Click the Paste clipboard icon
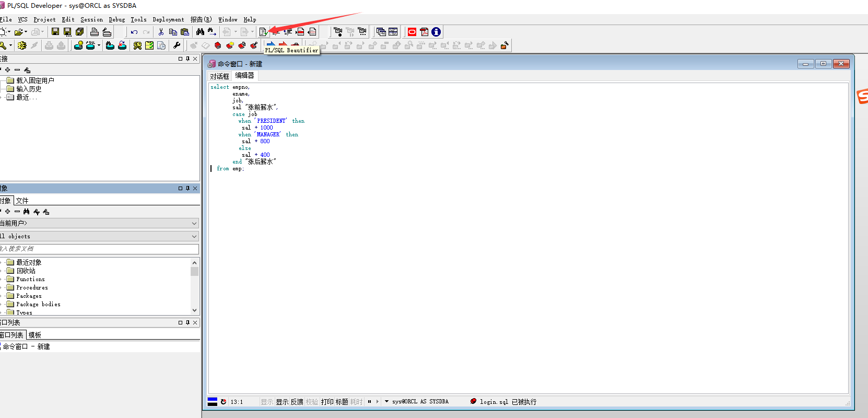Viewport: 868px width, 418px height. pyautogui.click(x=185, y=32)
